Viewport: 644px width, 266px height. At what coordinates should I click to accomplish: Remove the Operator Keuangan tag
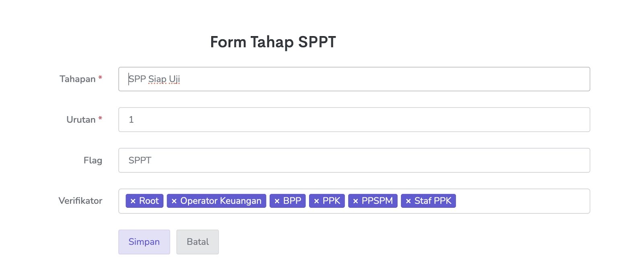(174, 201)
